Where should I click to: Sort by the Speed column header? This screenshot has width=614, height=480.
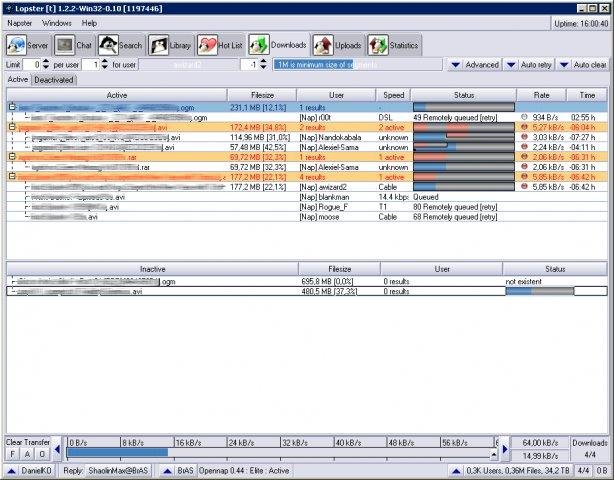tap(393, 95)
